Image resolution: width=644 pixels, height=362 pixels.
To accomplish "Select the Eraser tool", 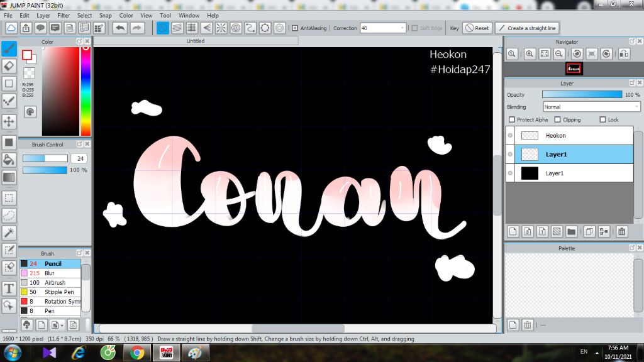I will pyautogui.click(x=9, y=66).
